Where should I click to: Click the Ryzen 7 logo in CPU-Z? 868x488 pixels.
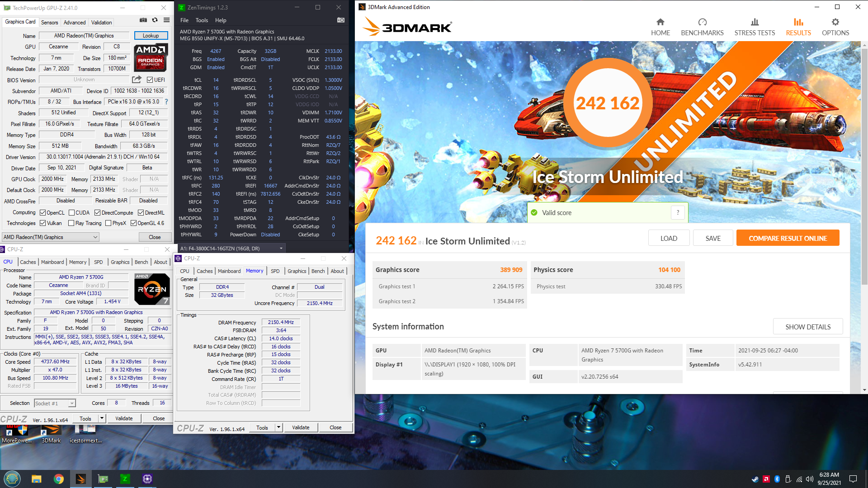152,289
